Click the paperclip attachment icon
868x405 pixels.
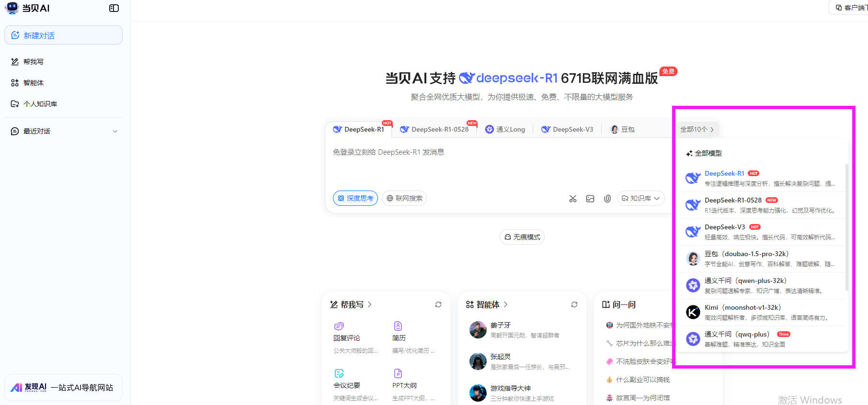607,199
